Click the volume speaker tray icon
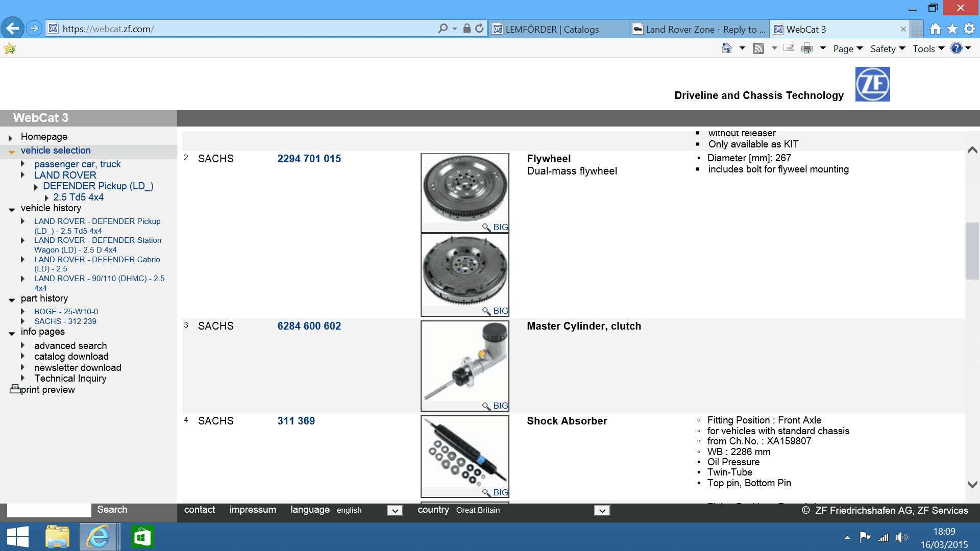980x551 pixels. pos(902,537)
